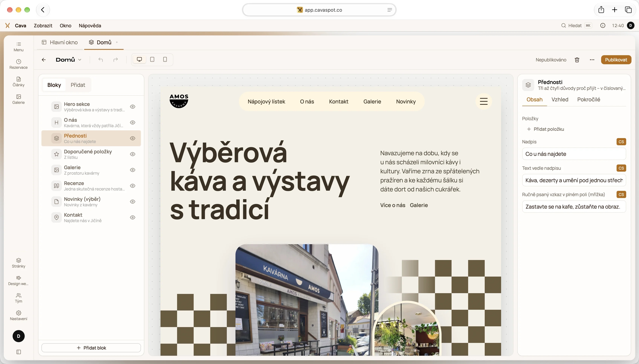Image resolution: width=639 pixels, height=364 pixels.
Task: Open the Domů page dropdown
Action: (68, 60)
